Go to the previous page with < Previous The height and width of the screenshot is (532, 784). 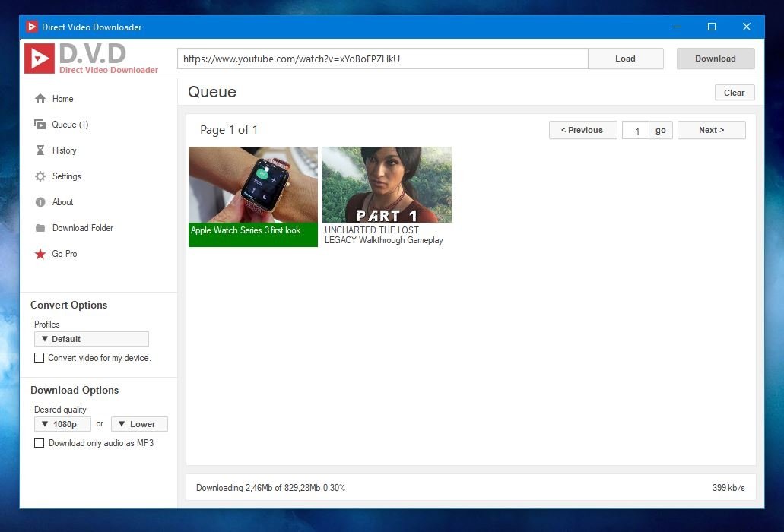pyautogui.click(x=583, y=130)
